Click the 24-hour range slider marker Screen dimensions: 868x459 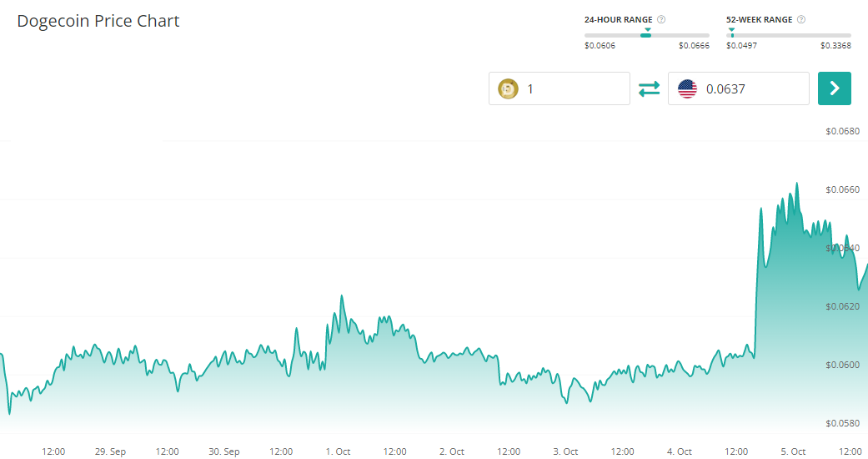point(645,34)
